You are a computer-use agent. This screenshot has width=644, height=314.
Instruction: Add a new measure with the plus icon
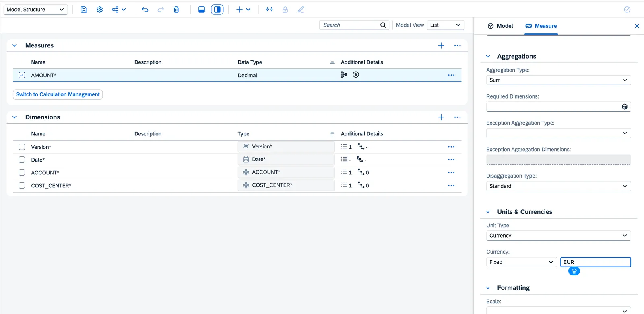pos(441,45)
